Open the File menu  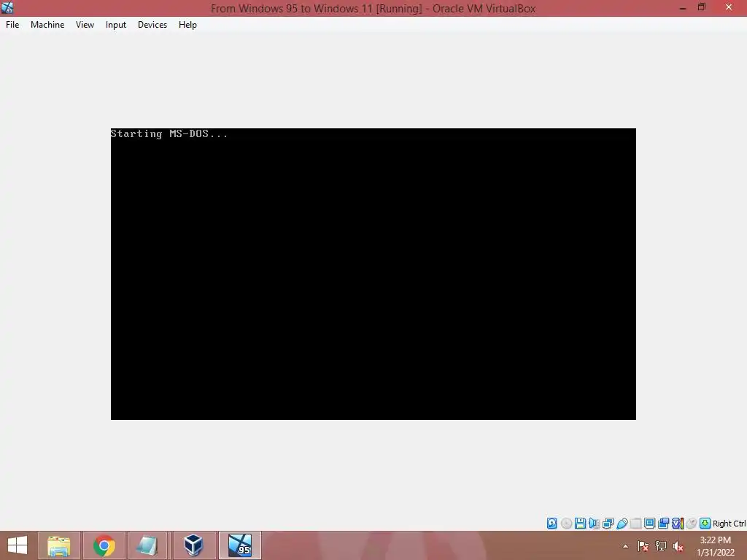(x=12, y=25)
